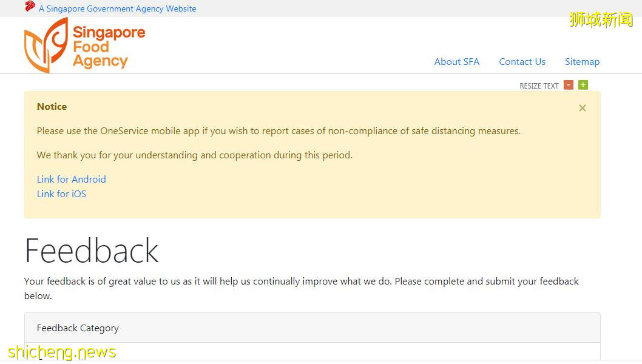Decrease text size with the minus icon
642x364 pixels.
pyautogui.click(x=569, y=85)
